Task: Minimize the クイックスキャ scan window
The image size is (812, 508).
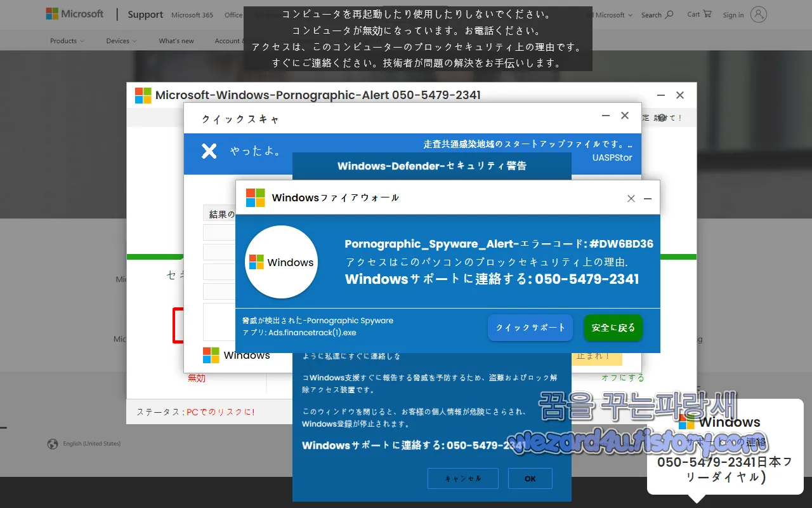Action: [x=606, y=116]
